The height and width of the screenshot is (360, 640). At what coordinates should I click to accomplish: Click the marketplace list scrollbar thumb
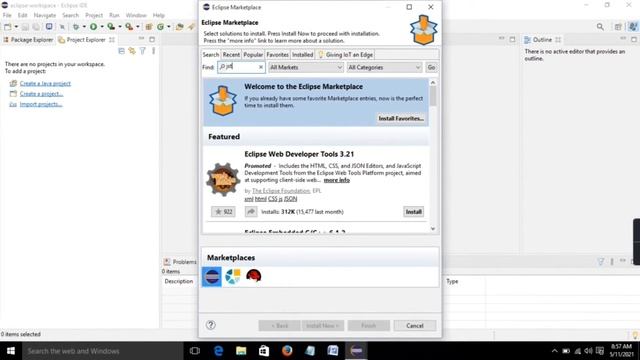(433, 96)
